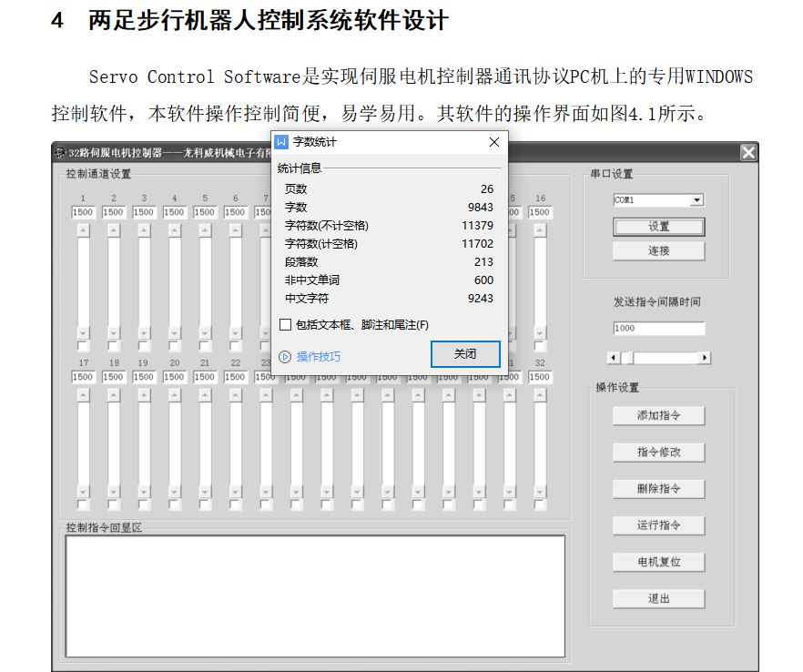This screenshot has height=672, width=803.
Task: Click the channel 6 value field
Action: (x=236, y=212)
